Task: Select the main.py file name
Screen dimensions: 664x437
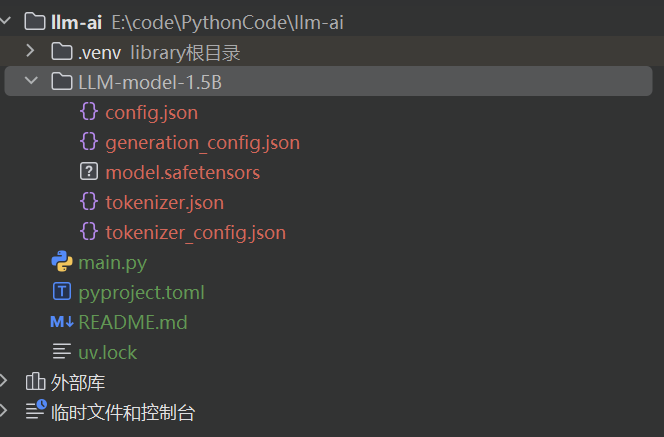Action: [113, 262]
